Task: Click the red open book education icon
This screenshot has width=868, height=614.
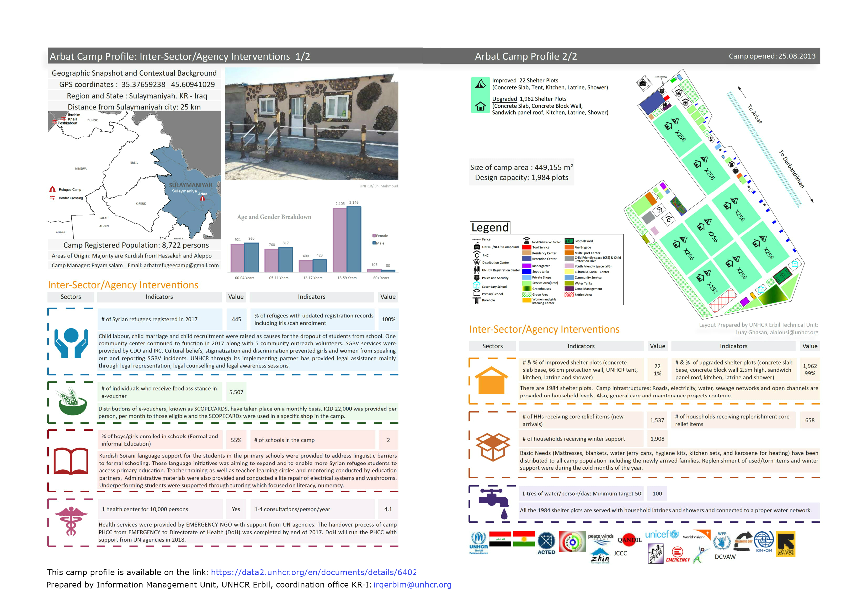Action: tap(71, 461)
